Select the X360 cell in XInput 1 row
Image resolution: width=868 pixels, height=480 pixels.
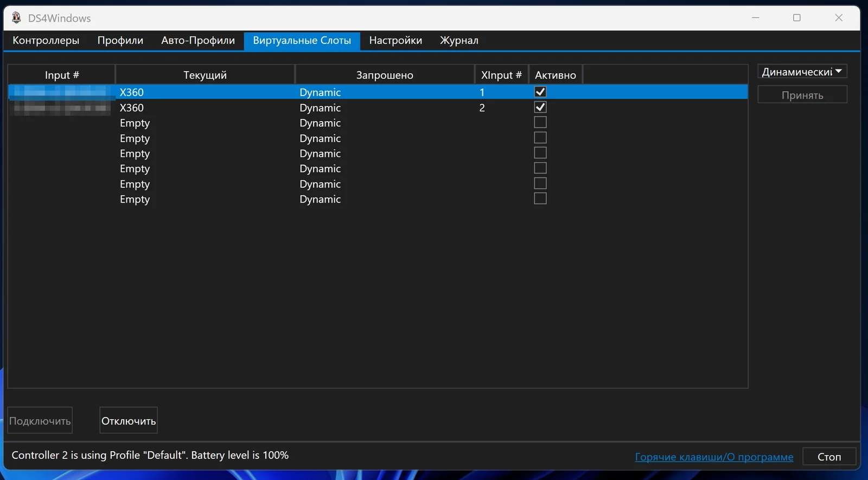132,92
